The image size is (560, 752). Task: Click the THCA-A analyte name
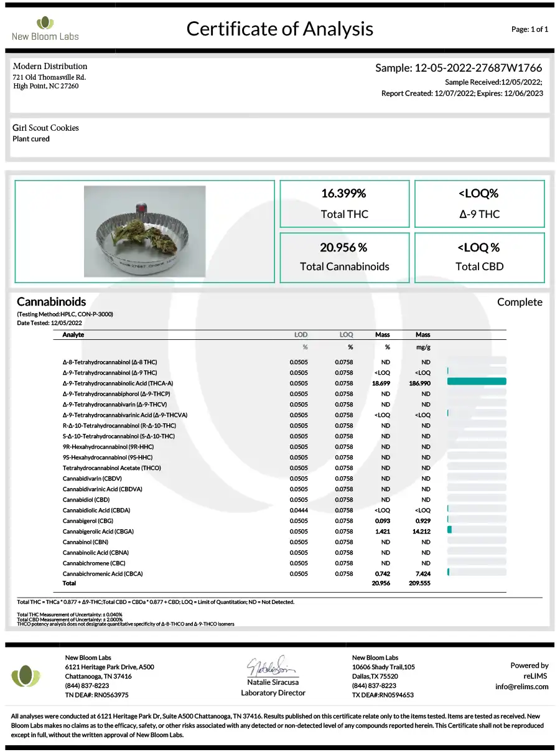[x=118, y=383]
